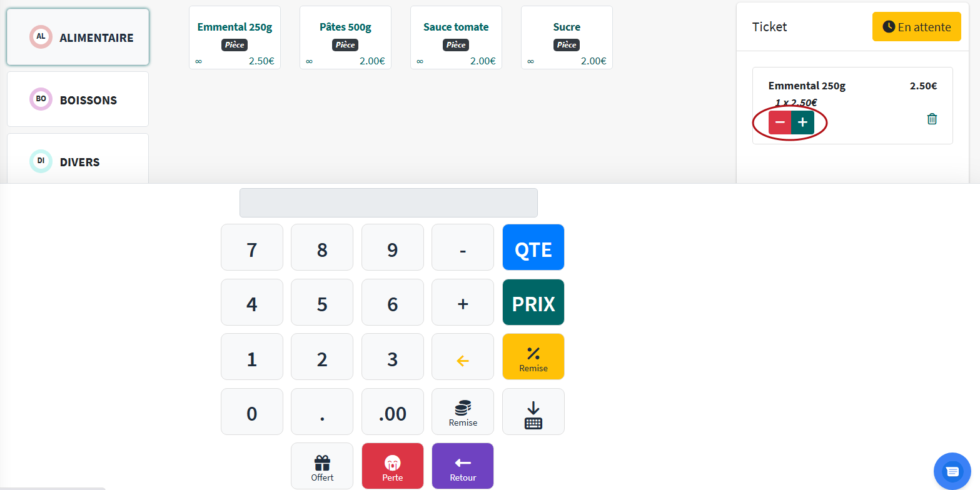The height and width of the screenshot is (490, 980).
Task: Delete Emmental item with trash icon
Action: pos(932,119)
